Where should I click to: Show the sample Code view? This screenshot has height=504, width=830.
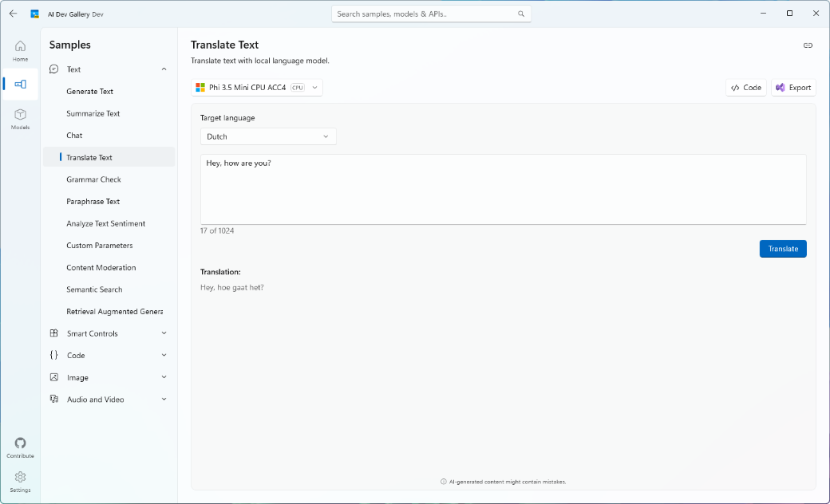pyautogui.click(x=746, y=88)
